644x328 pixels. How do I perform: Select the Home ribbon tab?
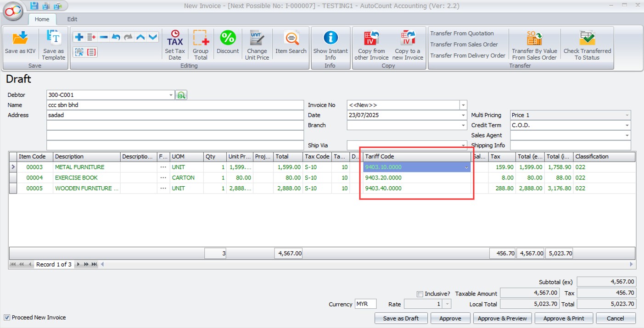[42, 19]
